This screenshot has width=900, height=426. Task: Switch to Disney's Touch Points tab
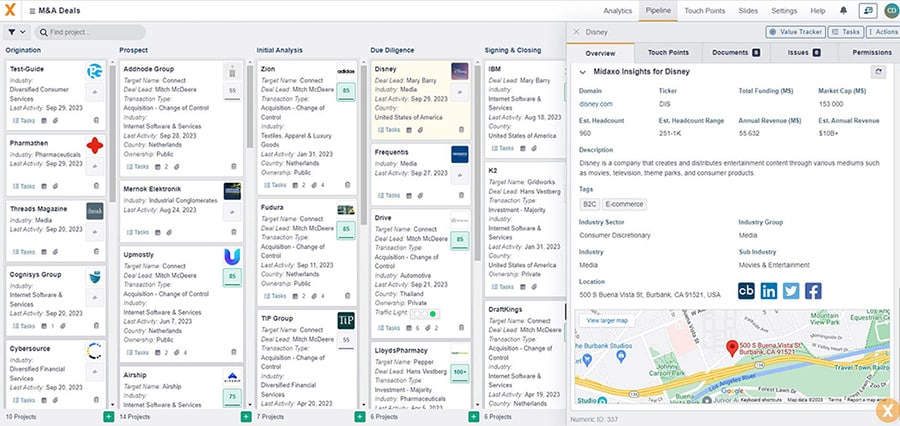point(668,52)
